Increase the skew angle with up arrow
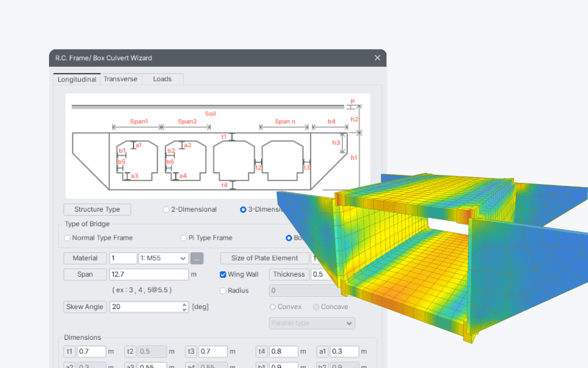This screenshot has height=368, width=588. (x=184, y=304)
